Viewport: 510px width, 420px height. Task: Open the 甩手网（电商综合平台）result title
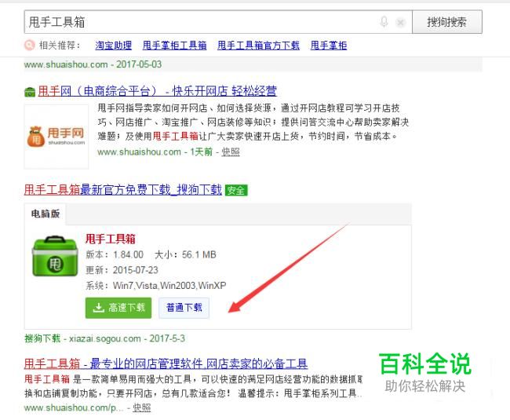[158, 91]
